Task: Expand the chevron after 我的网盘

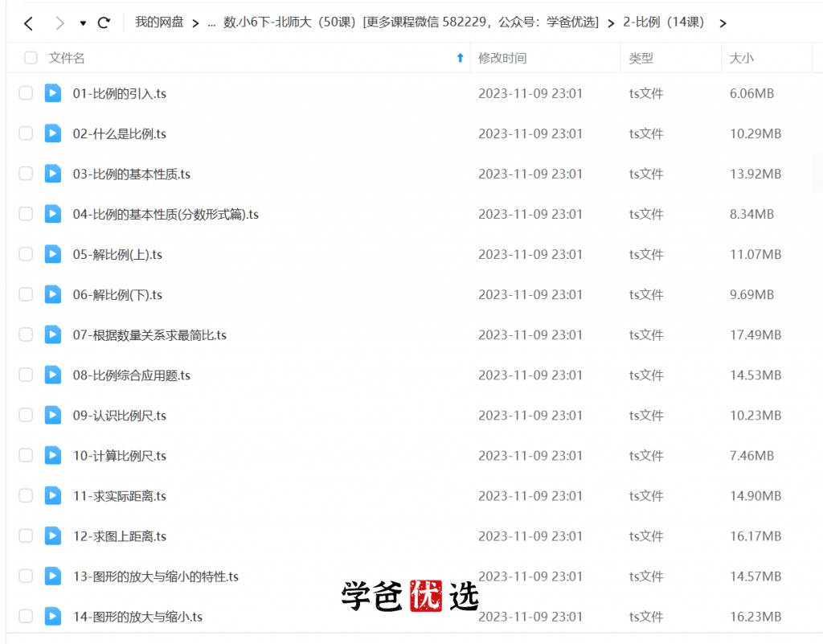Action: point(195,23)
